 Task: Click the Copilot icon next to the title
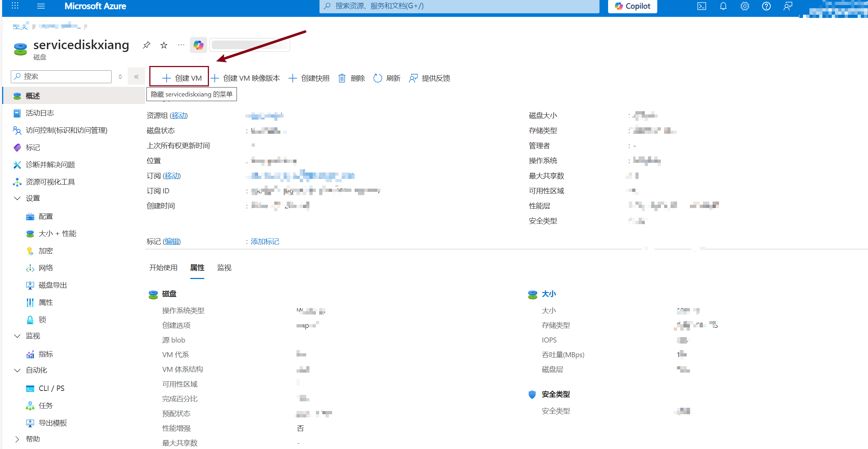tap(199, 45)
